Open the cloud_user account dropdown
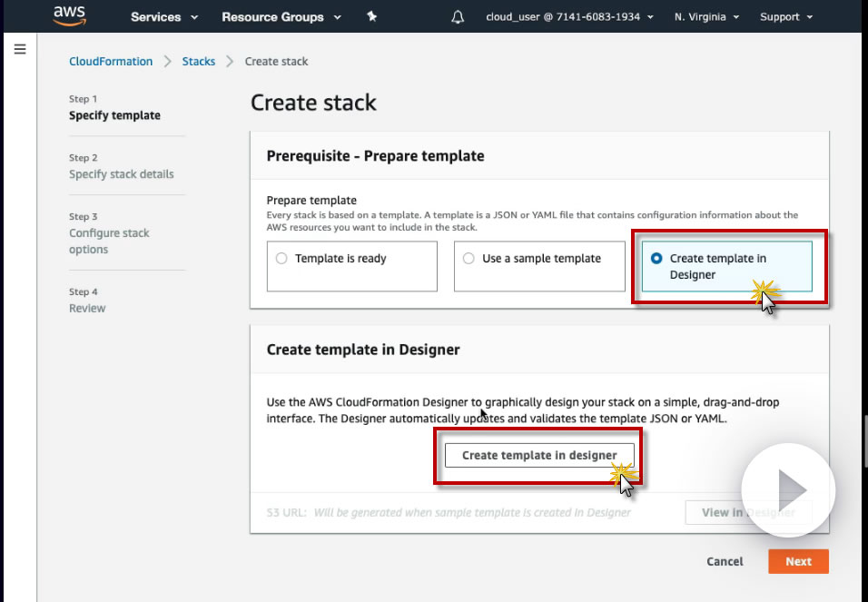Image resolution: width=868 pixels, height=602 pixels. click(569, 16)
